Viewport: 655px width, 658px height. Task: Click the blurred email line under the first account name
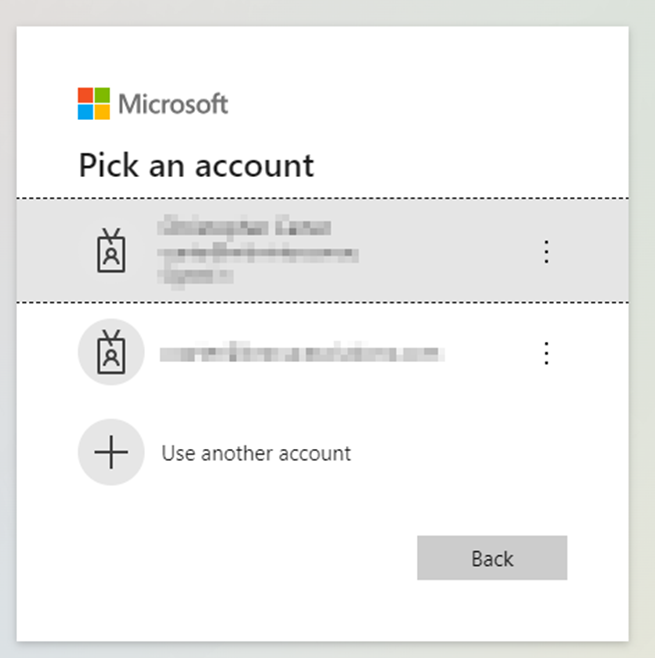coord(257,252)
